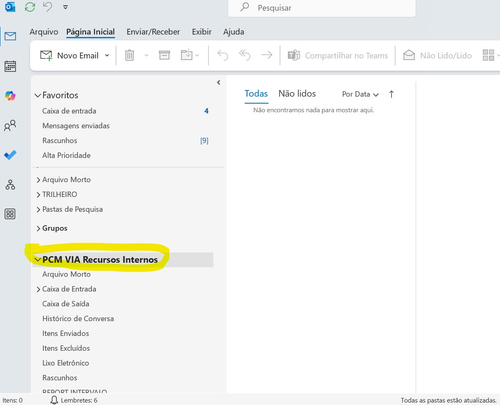Open the More Apps grid icon
The height and width of the screenshot is (405, 500).
click(x=10, y=214)
